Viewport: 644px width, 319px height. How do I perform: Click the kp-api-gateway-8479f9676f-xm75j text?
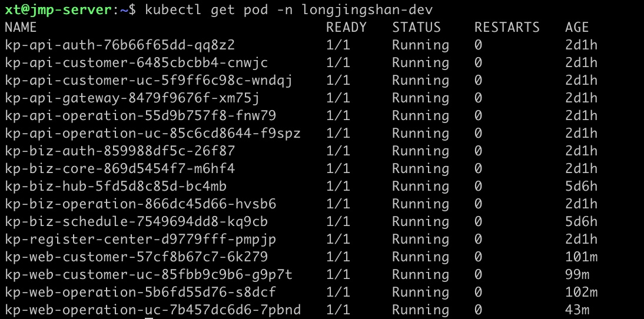coord(132,98)
